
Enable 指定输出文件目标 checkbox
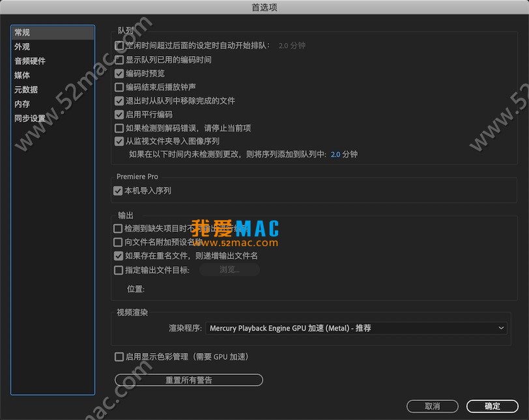click(x=119, y=270)
